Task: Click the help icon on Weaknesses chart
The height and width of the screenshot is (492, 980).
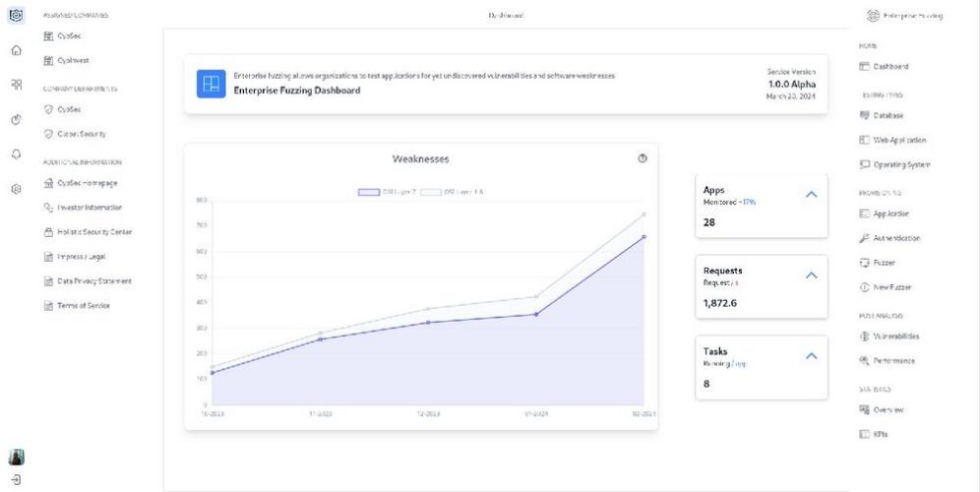Action: pos(643,158)
